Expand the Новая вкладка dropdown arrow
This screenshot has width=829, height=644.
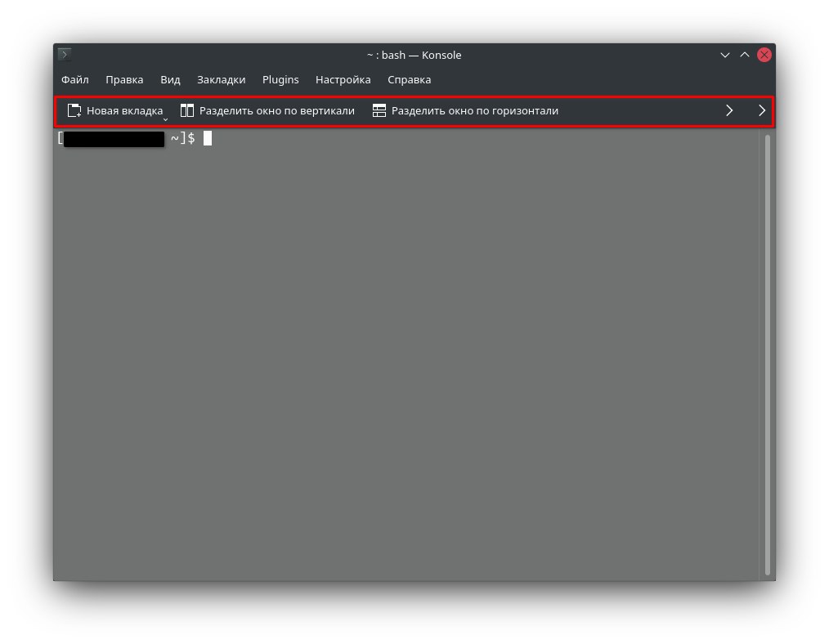[165, 119]
